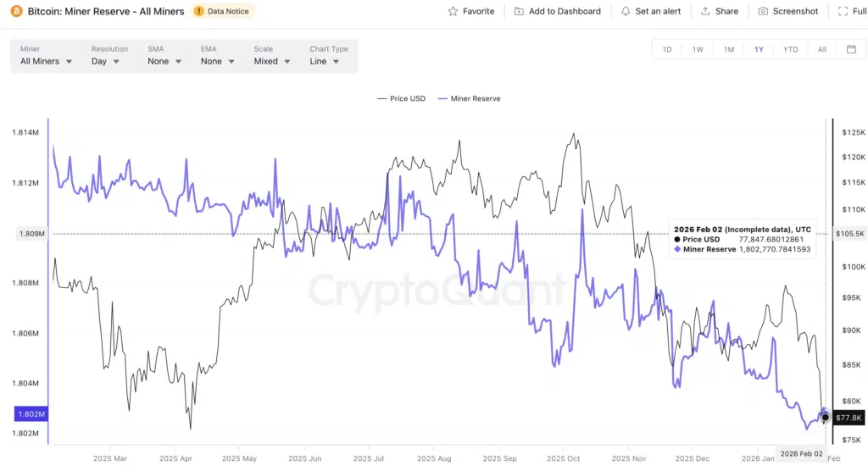Image resolution: width=868 pixels, height=466 pixels.
Task: Toggle the Price USD legend series
Action: point(402,99)
